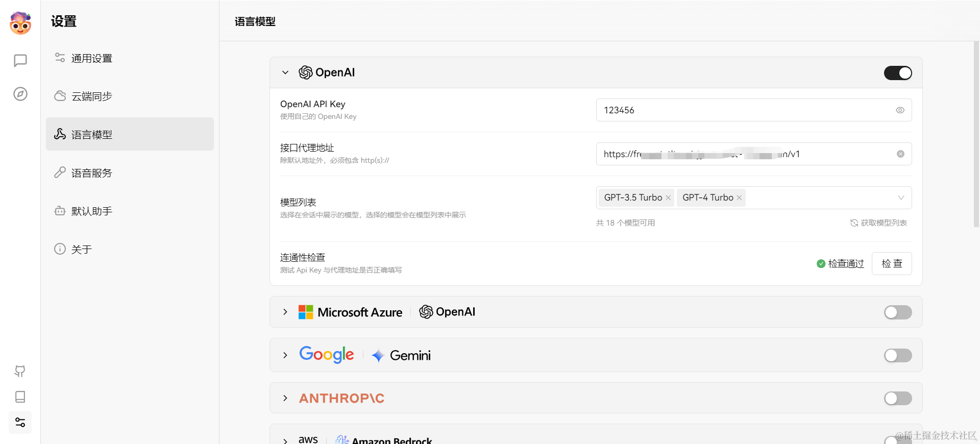Viewport: 980px width, 444px height.
Task: Click the Google logo
Action: (327, 355)
